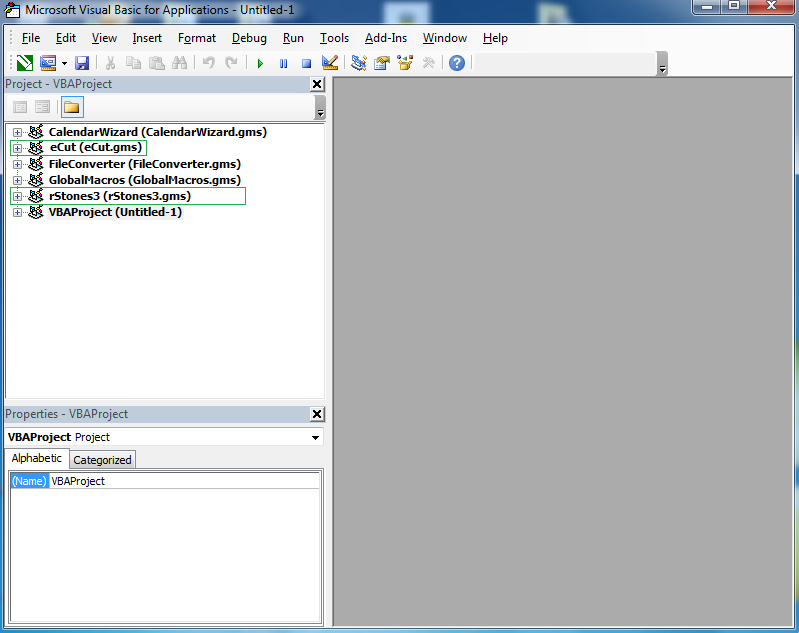Viewport: 799px width, 633px height.
Task: Select rStones3 (rStones3.gms) project
Action: click(120, 196)
